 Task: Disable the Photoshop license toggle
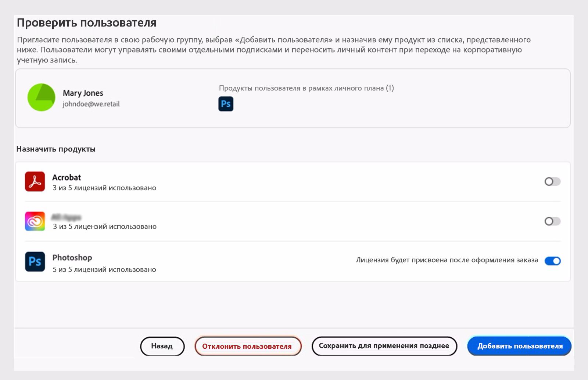(552, 261)
